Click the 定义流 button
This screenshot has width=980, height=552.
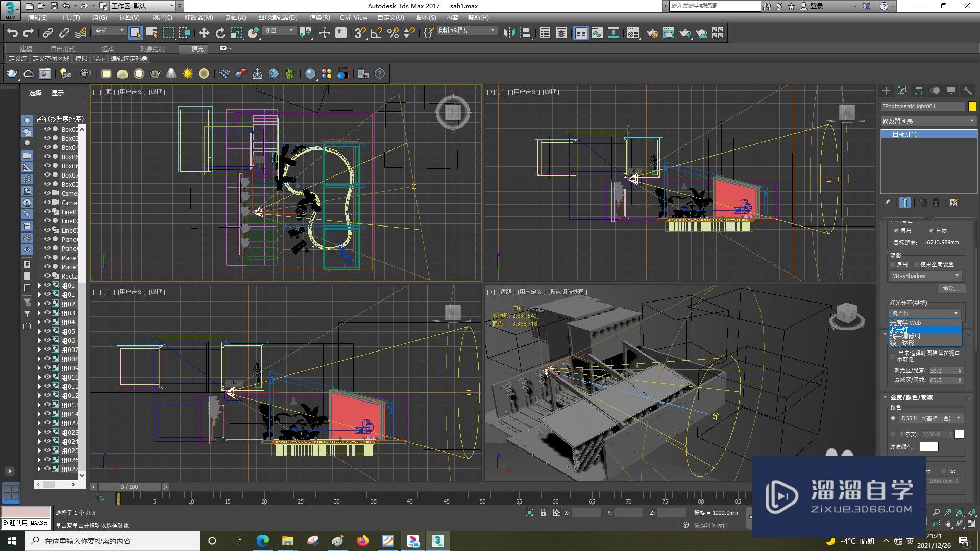pos(18,59)
